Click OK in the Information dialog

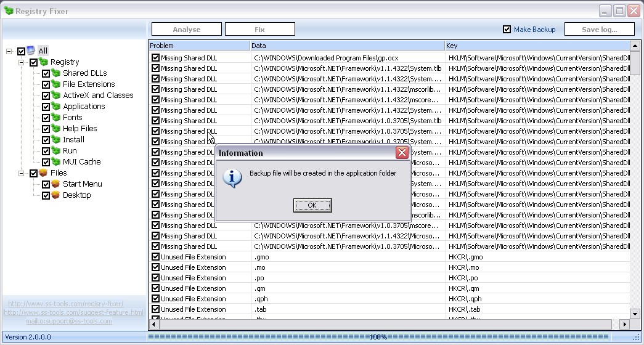[312, 205]
